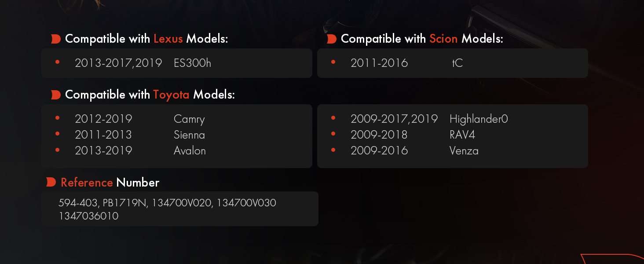Click the Venza model name
The image size is (644, 264).
click(x=464, y=150)
